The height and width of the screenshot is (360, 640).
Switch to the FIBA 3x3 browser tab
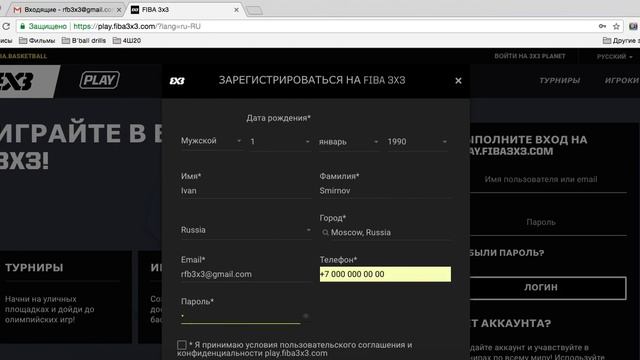tap(186, 9)
